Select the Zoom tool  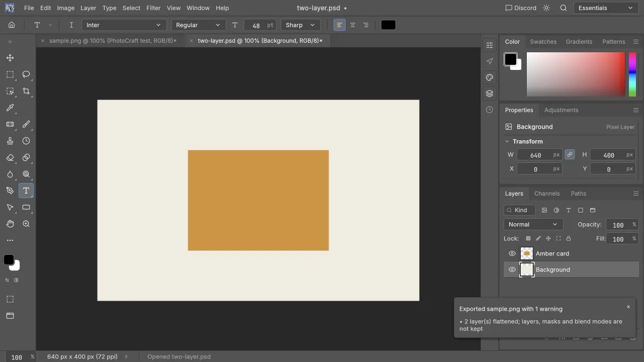pos(26,224)
